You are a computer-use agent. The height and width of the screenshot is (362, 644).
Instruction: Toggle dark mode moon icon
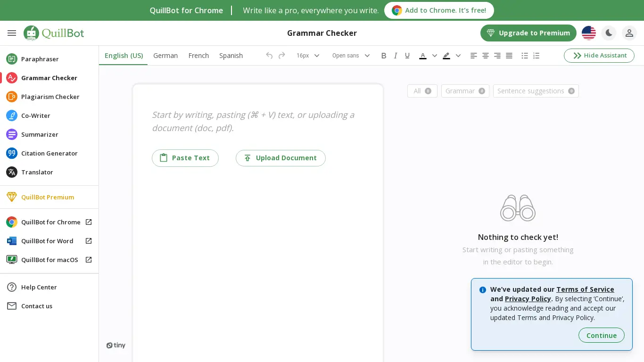click(x=609, y=33)
